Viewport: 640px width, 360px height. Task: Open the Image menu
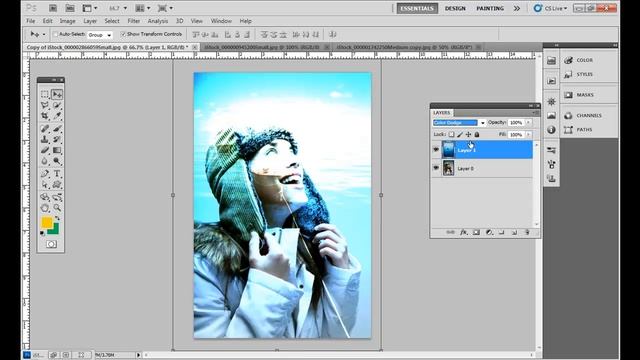coord(67,21)
